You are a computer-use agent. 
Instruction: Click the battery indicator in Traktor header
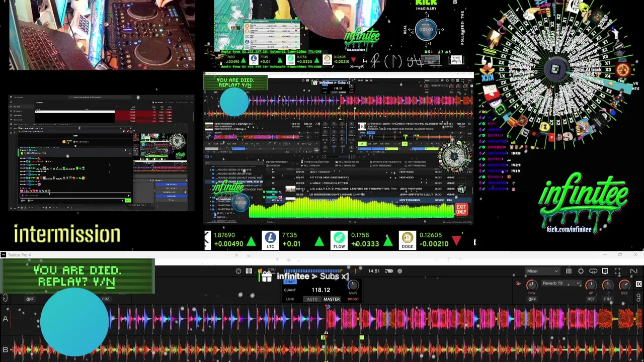tap(388, 271)
